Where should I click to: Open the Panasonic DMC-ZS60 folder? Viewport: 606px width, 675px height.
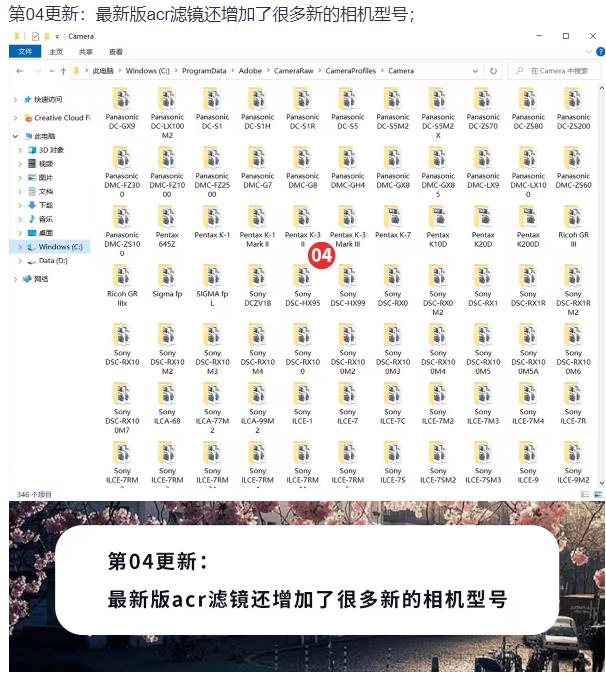pyautogui.click(x=573, y=167)
